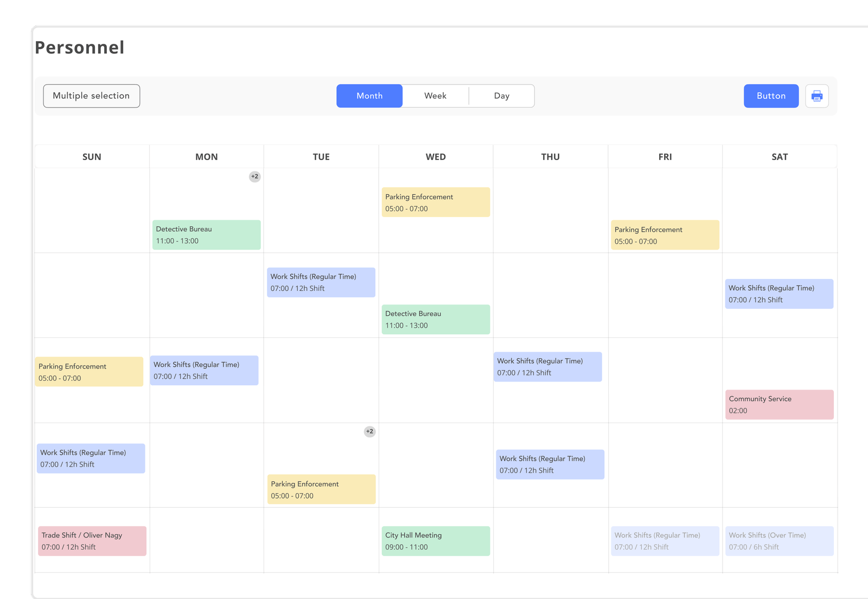This screenshot has height=599, width=868.
Task: Open the Community Service event on Saturday
Action: tap(780, 404)
